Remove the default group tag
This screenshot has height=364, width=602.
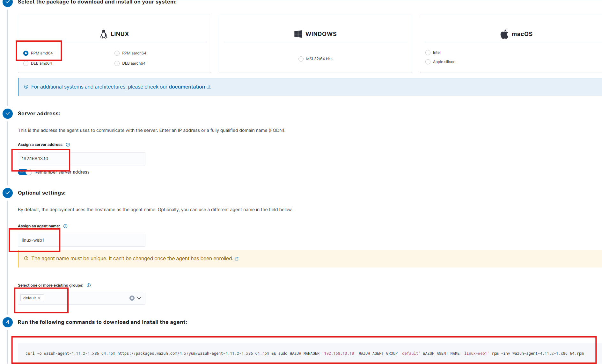click(x=39, y=298)
